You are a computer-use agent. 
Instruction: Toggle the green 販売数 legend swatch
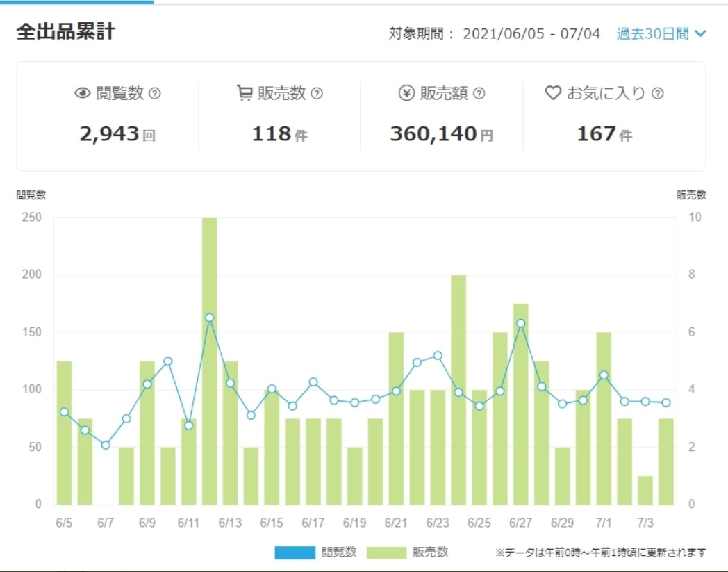(386, 553)
